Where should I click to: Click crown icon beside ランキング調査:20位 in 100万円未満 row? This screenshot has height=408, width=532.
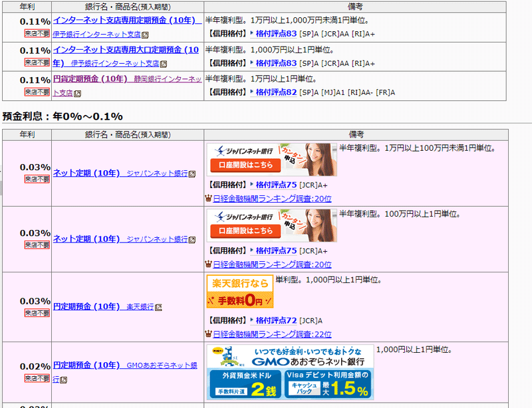208,198
